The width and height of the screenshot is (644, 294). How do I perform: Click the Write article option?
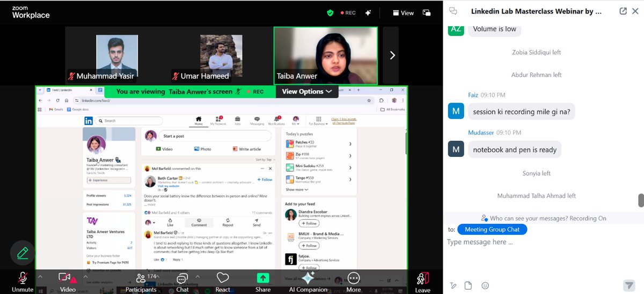247,149
